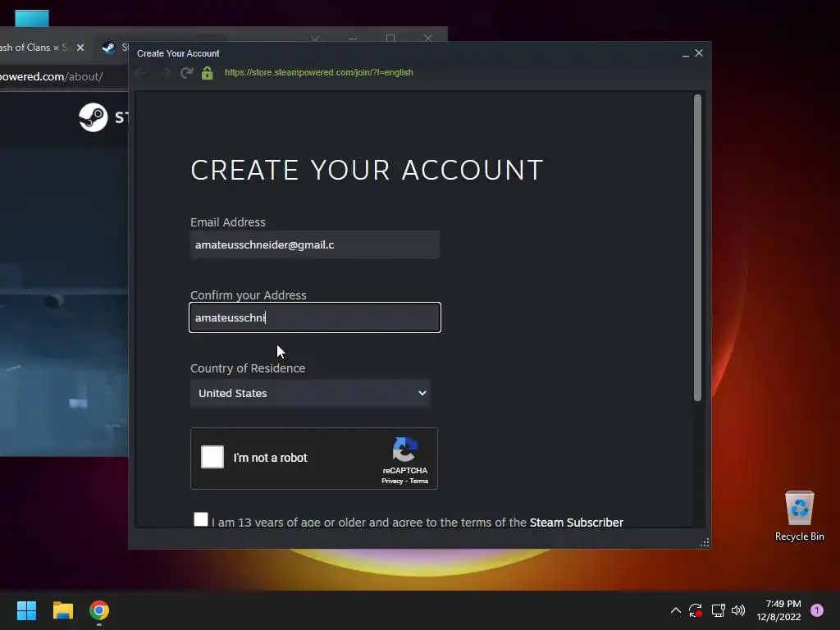Open File Explorer from the taskbar
The image size is (840, 630).
click(62, 610)
